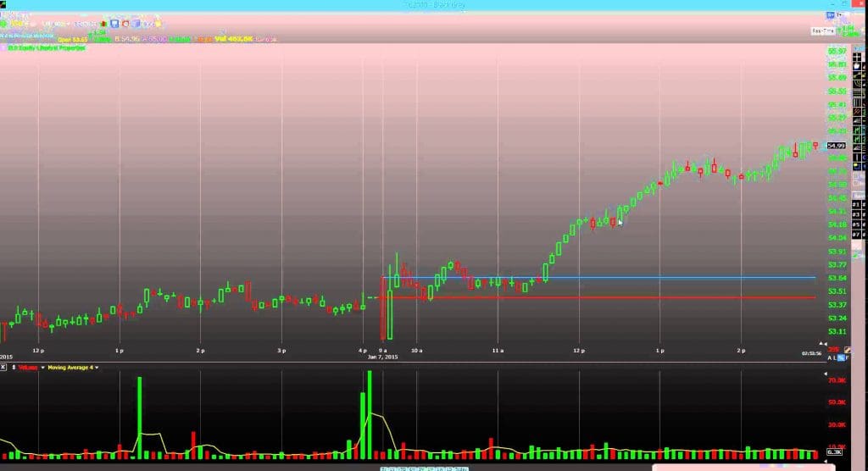The width and height of the screenshot is (868, 471).
Task: Click the pane move up/down arrows beside Volume
Action: pos(14,367)
